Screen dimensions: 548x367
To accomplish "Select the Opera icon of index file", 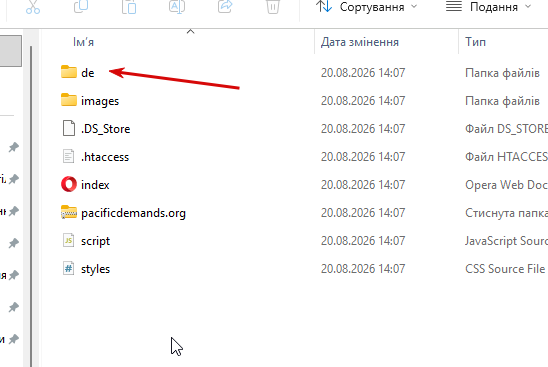I will click(x=68, y=184).
